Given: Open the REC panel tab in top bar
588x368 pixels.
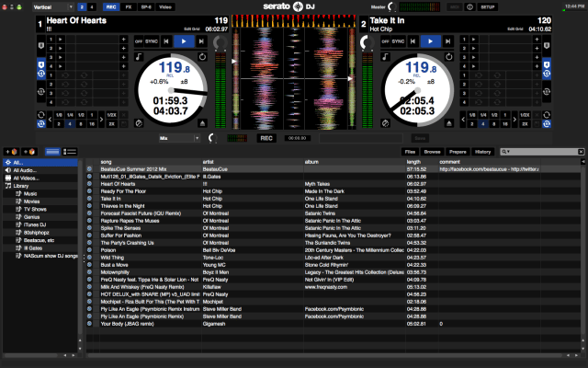Looking at the screenshot, I should 111,6.
